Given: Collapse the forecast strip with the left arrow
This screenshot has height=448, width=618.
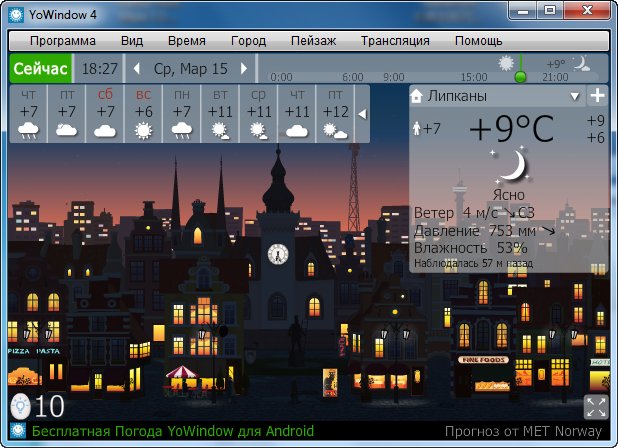Looking at the screenshot, I should 362,114.
